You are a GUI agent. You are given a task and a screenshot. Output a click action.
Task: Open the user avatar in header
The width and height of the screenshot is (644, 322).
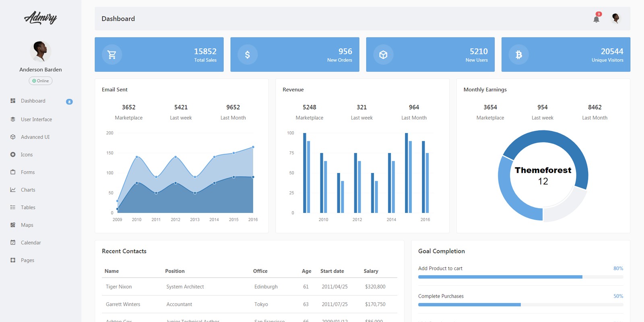coord(615,18)
